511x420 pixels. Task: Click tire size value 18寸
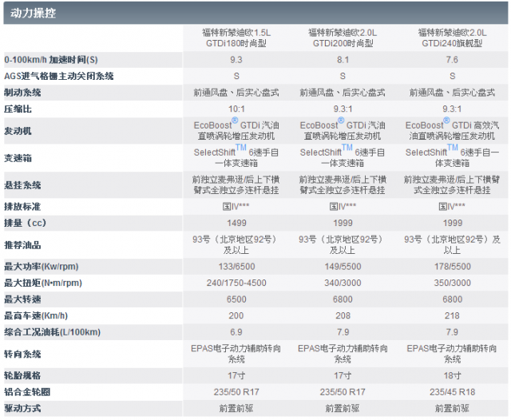pos(453,376)
